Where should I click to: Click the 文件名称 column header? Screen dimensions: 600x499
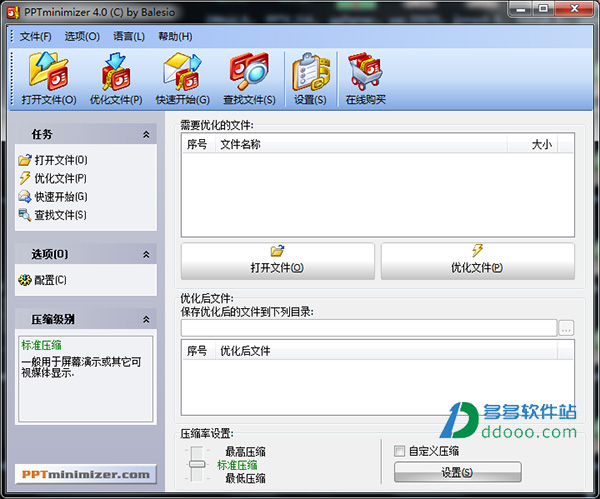tap(360, 144)
